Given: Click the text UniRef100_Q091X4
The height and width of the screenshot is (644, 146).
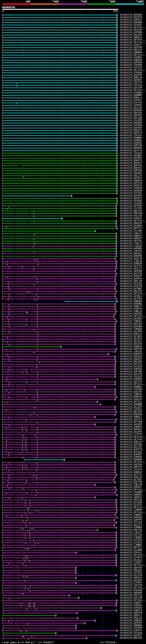Looking at the screenshot, I should click(x=131, y=259).
